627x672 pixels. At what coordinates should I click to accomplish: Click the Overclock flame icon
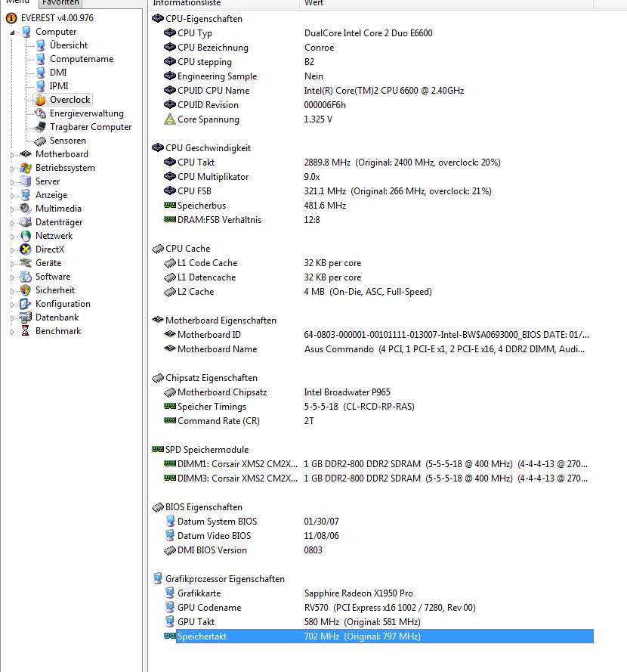point(41,100)
